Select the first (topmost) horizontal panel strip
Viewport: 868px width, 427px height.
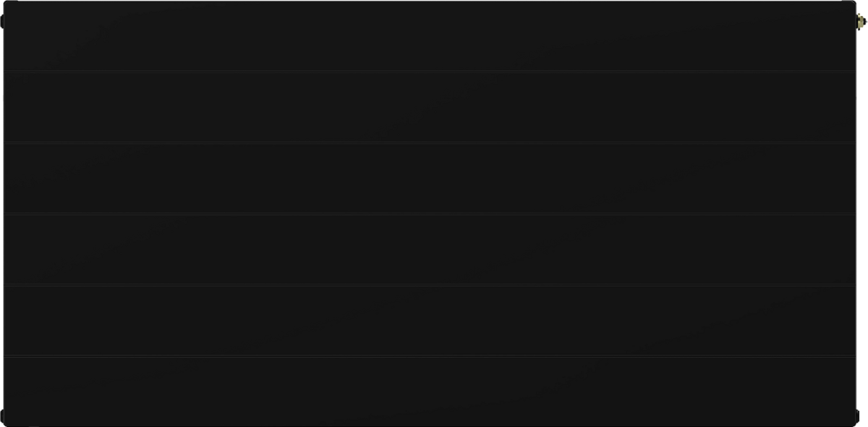[434, 36]
